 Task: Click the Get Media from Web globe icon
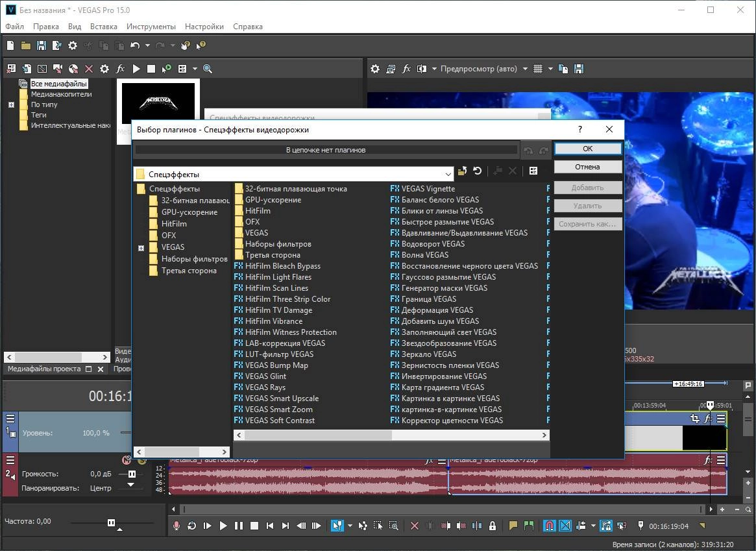73,69
